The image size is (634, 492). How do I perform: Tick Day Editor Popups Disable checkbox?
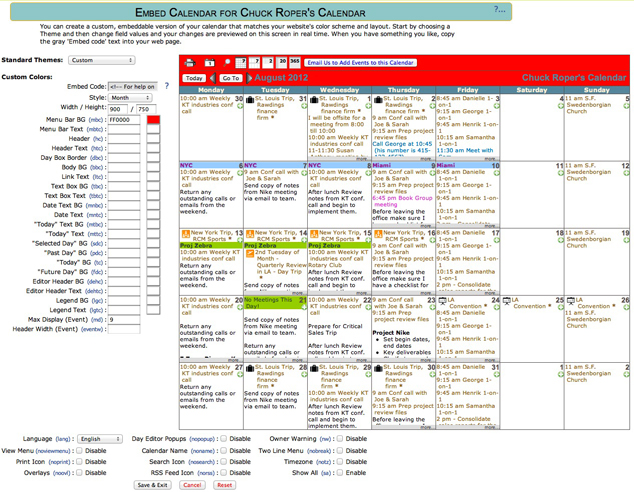(x=222, y=438)
